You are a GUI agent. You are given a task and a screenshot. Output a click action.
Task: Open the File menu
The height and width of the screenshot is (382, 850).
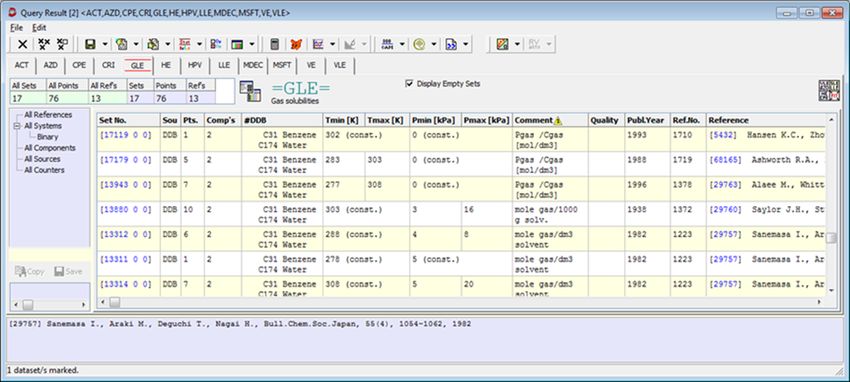[x=16, y=28]
